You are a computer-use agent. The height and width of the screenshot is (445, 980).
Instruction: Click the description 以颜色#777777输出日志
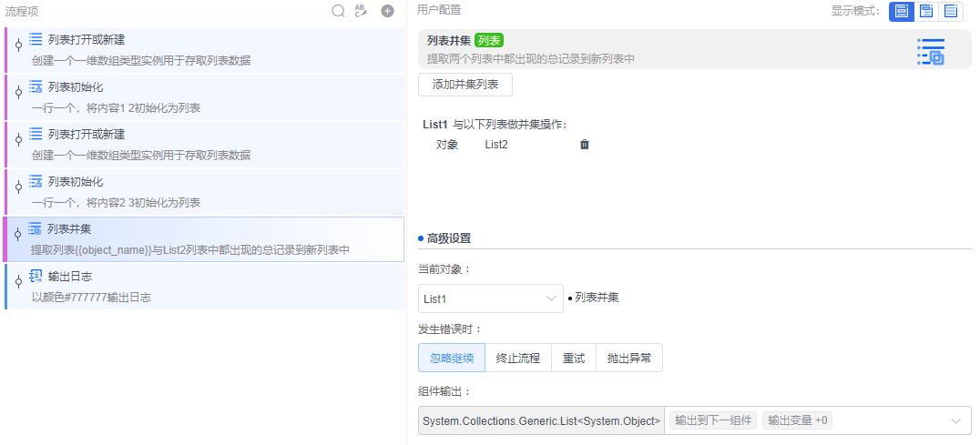[91, 298]
